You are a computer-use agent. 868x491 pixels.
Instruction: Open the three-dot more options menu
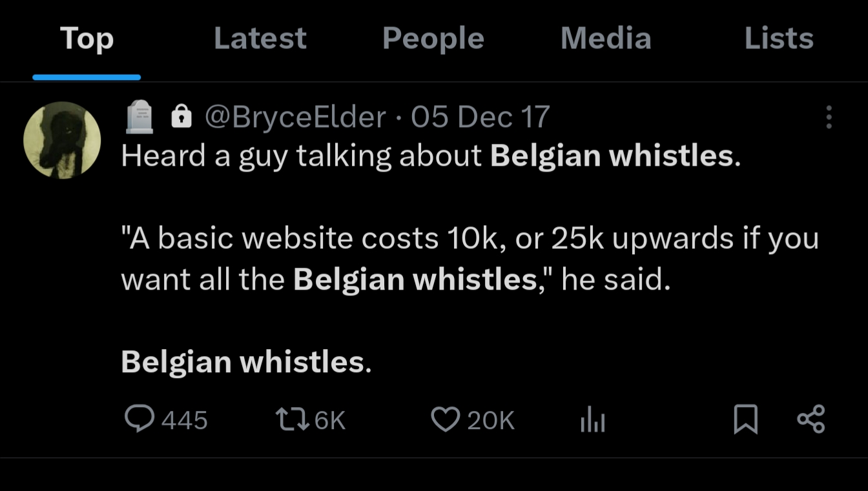click(829, 117)
